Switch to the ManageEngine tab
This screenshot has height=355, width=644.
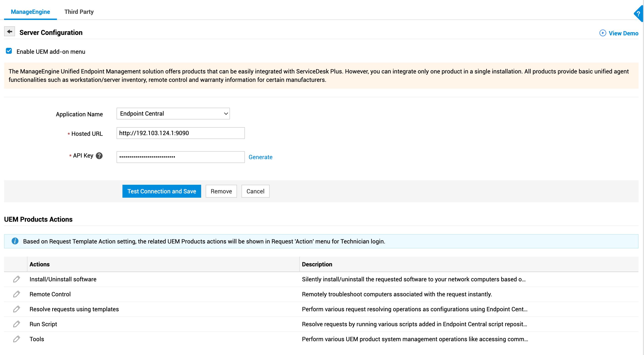(30, 12)
